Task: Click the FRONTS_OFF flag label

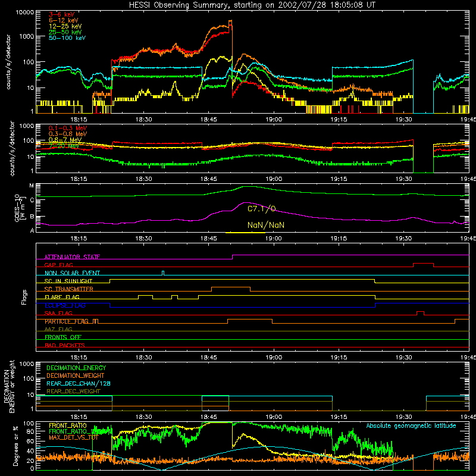Action: pyautogui.click(x=63, y=337)
